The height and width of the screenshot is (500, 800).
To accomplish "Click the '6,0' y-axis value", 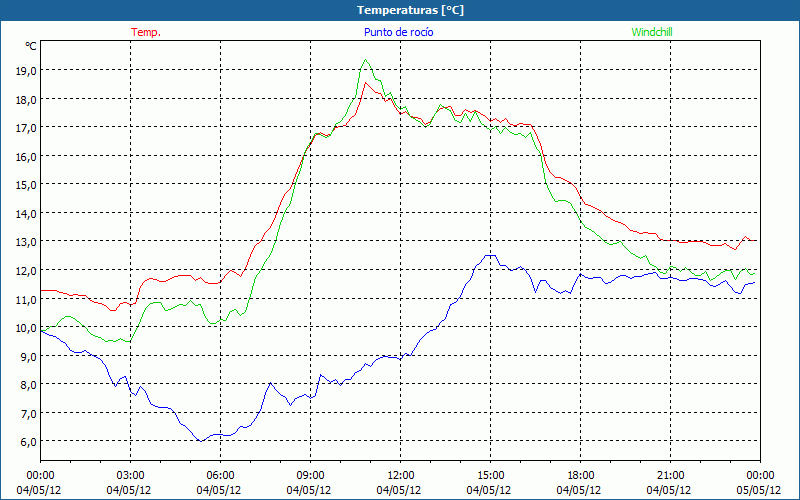I will 29,442.
